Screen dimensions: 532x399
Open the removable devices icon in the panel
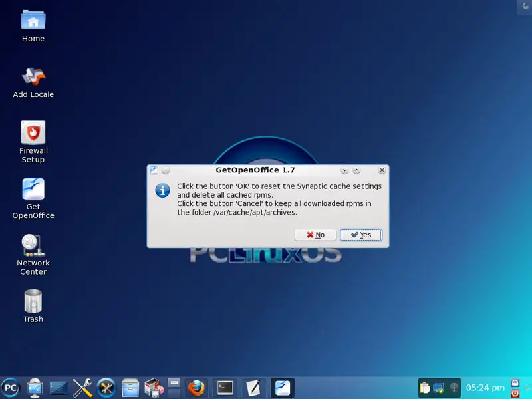tap(35, 388)
